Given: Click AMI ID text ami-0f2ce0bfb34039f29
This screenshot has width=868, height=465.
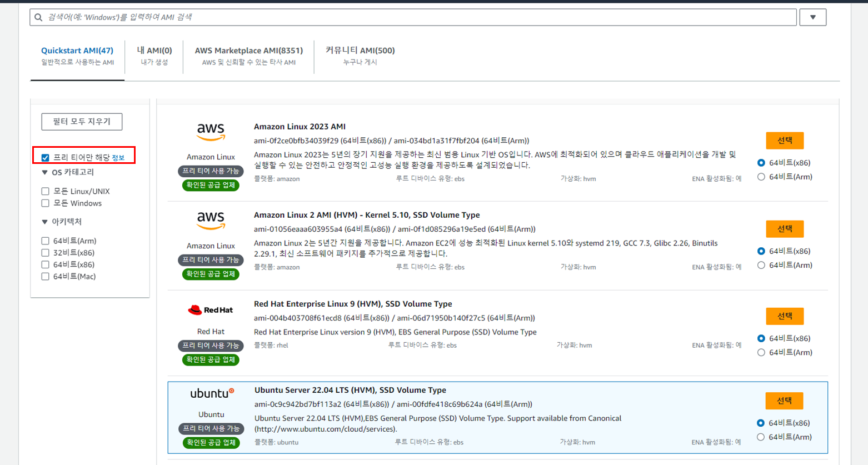Looking at the screenshot, I should pos(296,141).
